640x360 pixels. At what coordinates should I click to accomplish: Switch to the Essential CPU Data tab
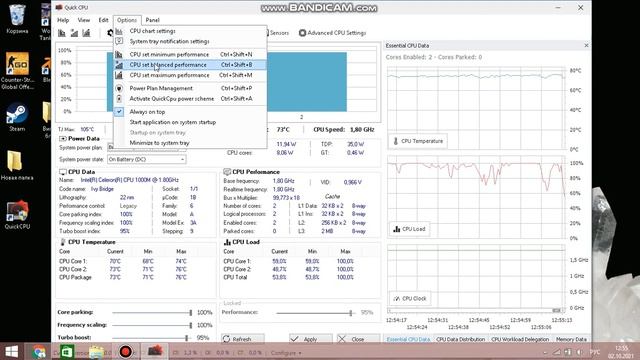[x=408, y=339]
